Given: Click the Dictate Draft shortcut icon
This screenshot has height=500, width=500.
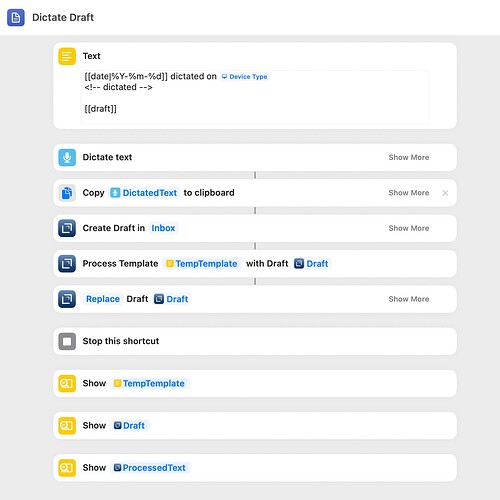Looking at the screenshot, I should coord(16,17).
